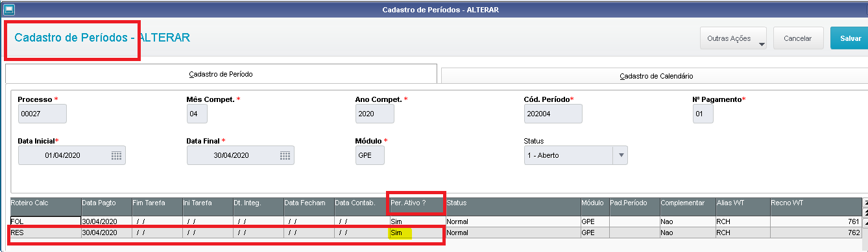Click the Nº Pagamento field 01
This screenshot has height=252, width=868.
coord(703,114)
